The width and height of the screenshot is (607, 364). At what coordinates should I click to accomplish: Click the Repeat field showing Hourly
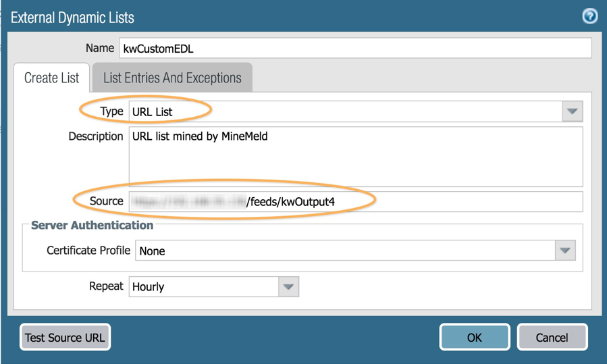tap(203, 286)
